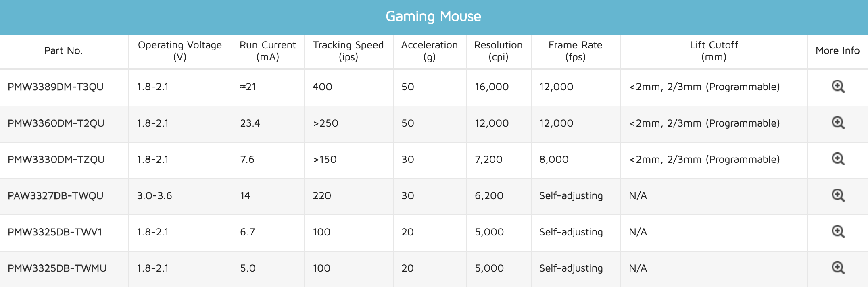
Task: Select the Lift Cutoff (mm) header
Action: point(714,51)
